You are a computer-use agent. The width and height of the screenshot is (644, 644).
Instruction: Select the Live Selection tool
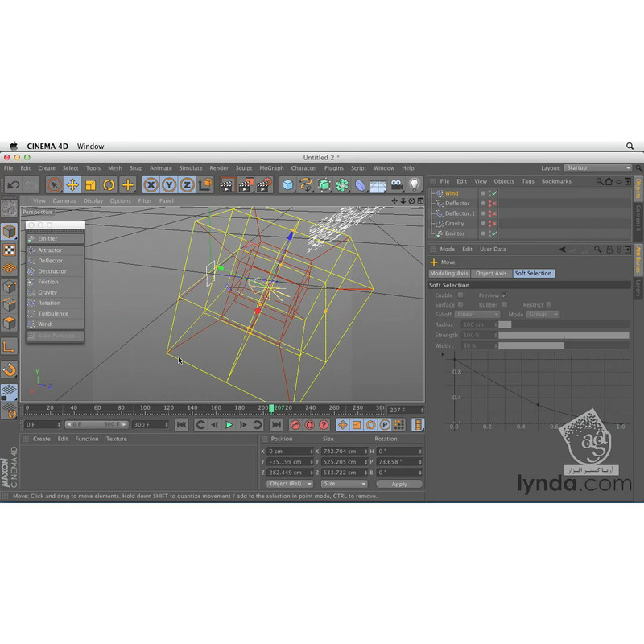tap(54, 185)
